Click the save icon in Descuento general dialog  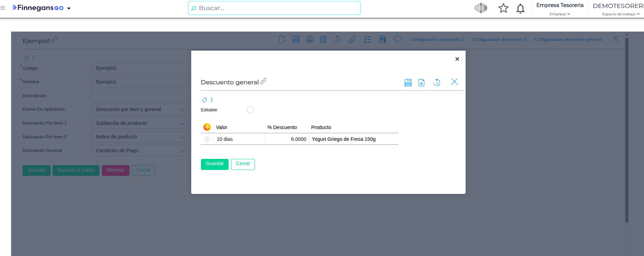[408, 83]
